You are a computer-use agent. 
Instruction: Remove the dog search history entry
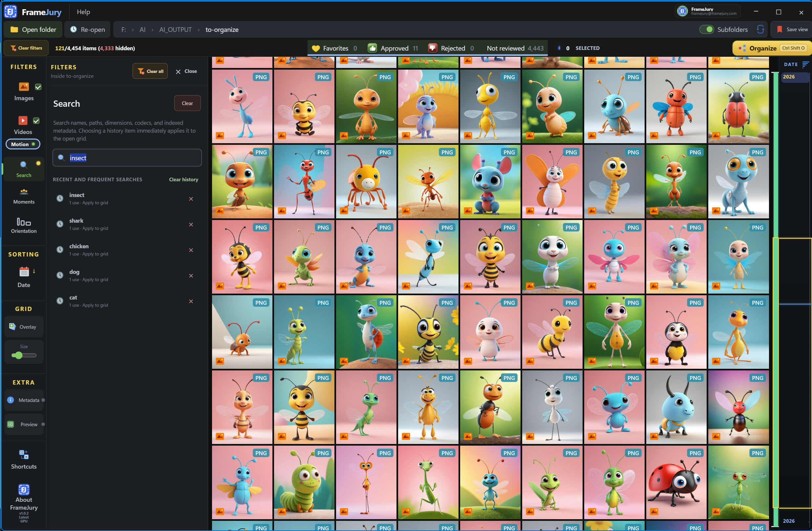click(191, 276)
